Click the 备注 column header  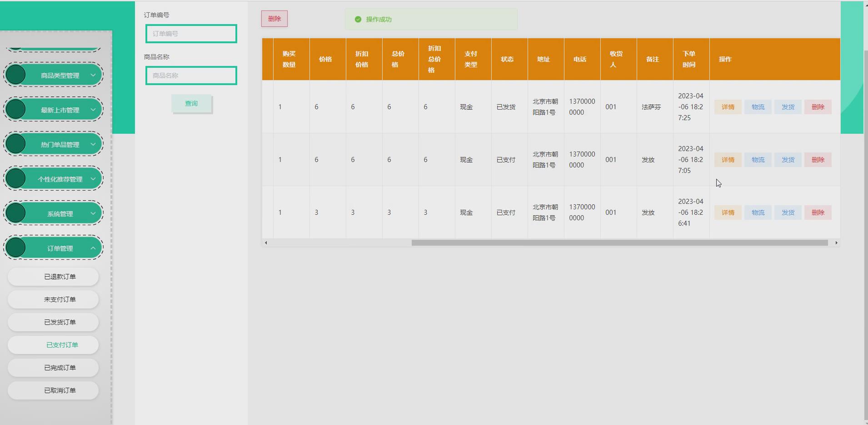[655, 59]
